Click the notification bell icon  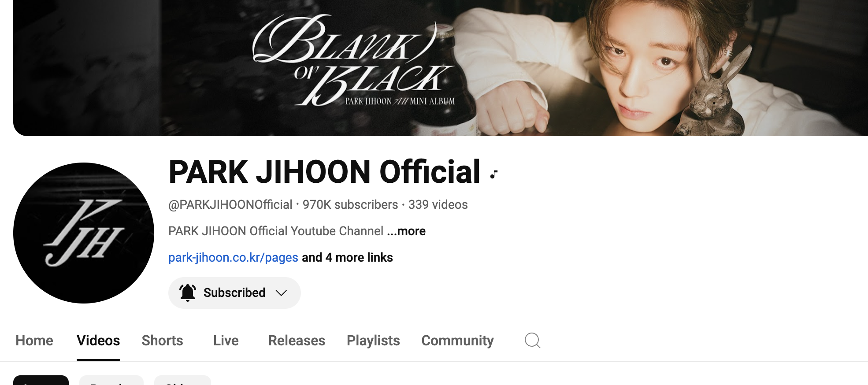tap(187, 292)
